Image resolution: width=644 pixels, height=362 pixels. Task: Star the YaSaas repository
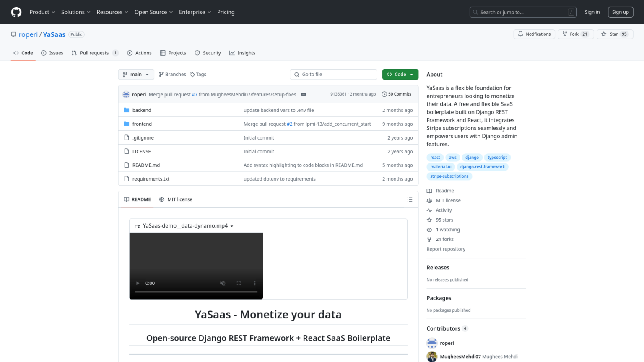click(615, 34)
